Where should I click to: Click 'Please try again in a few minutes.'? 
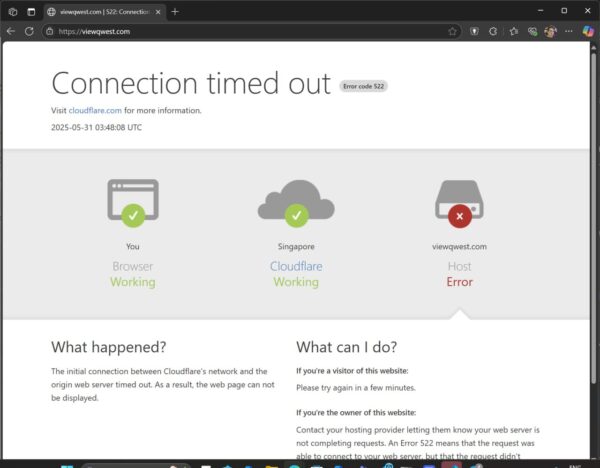[x=356, y=388]
